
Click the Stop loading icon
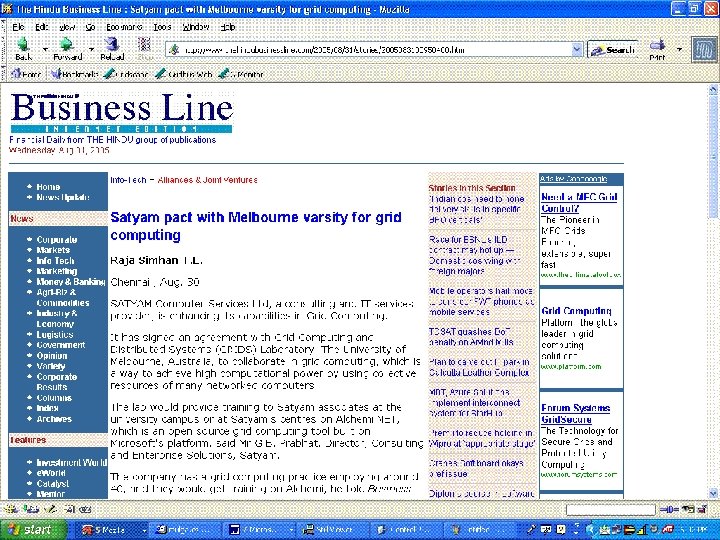click(144, 45)
